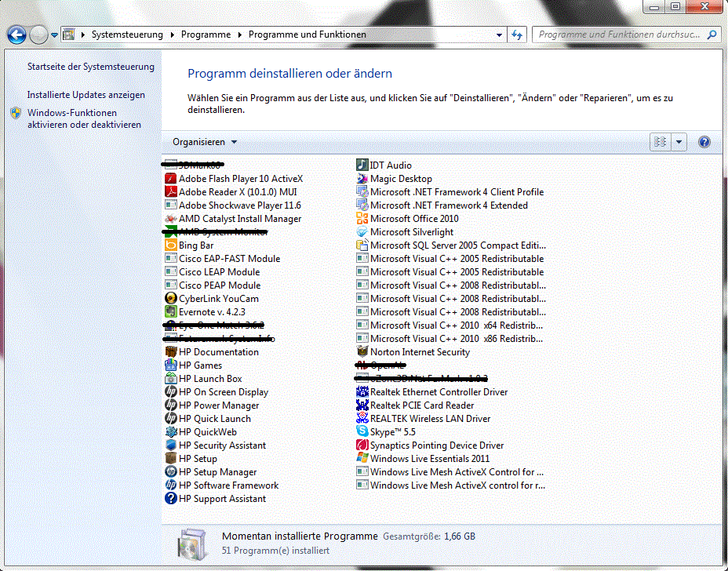Click the Skype 5.5 icon
Viewport: 728px width, 571px height.
pyautogui.click(x=362, y=432)
